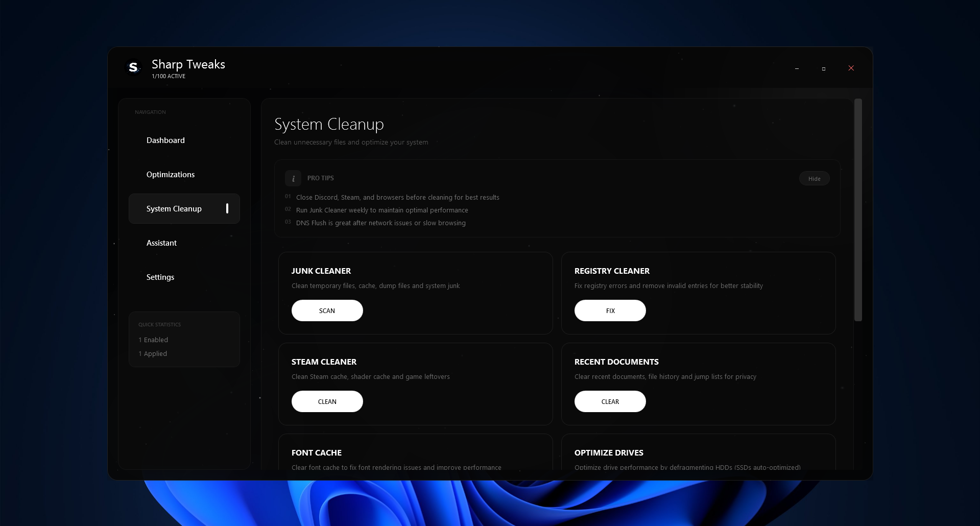Screen dimensions: 980x526
Task: Navigate to Settings
Action: 160,277
